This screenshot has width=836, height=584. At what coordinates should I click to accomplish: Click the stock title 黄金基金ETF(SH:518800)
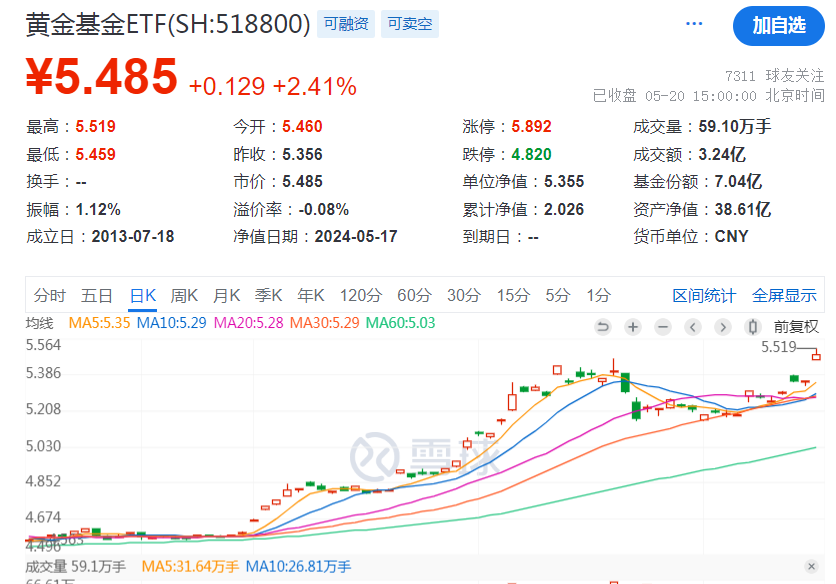168,24
